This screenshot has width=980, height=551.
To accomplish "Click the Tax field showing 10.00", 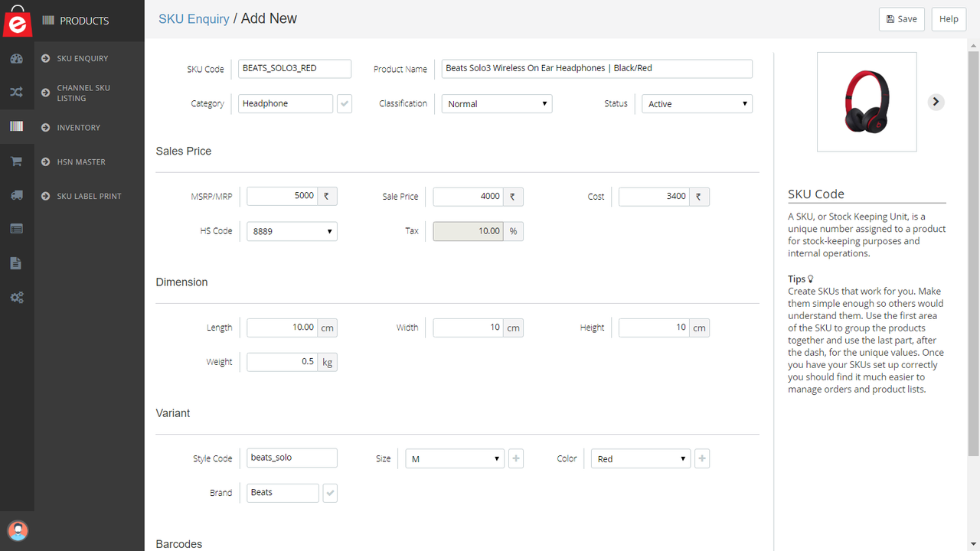I will [469, 231].
